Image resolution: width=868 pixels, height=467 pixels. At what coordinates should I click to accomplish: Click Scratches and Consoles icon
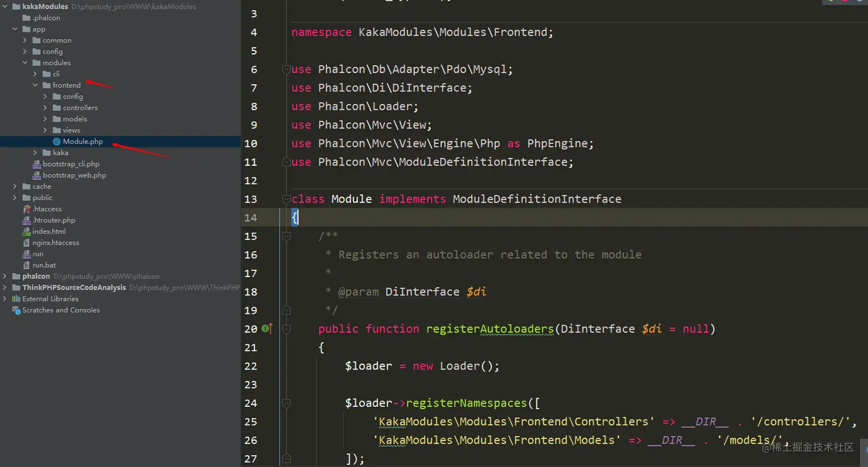(x=16, y=310)
